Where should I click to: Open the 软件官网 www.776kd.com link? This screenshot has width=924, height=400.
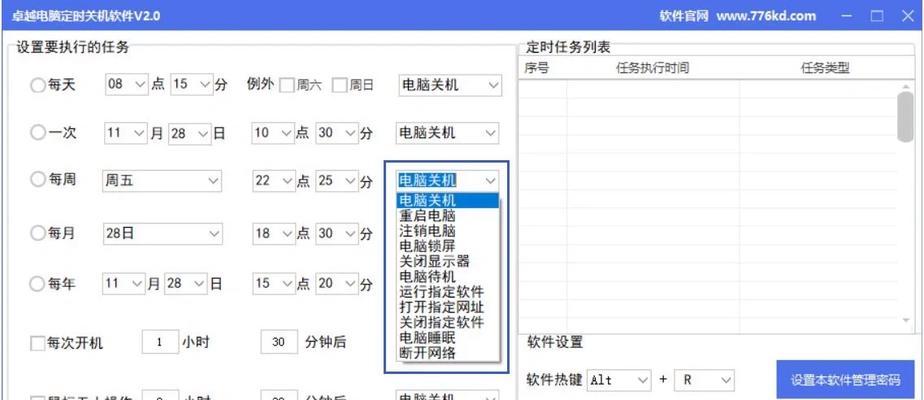click(x=738, y=16)
